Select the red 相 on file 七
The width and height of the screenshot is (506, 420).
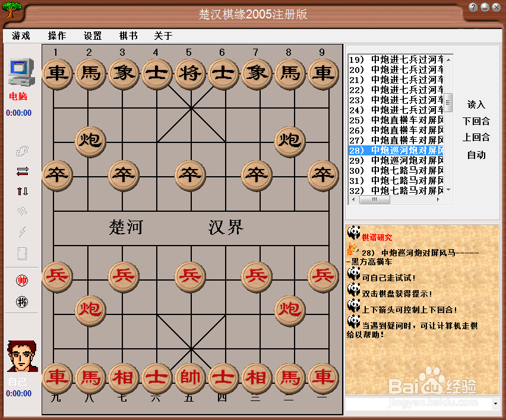[124, 378]
